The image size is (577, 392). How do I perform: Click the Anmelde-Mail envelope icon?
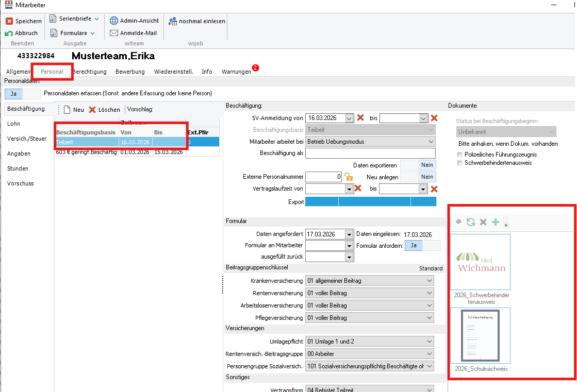point(114,33)
